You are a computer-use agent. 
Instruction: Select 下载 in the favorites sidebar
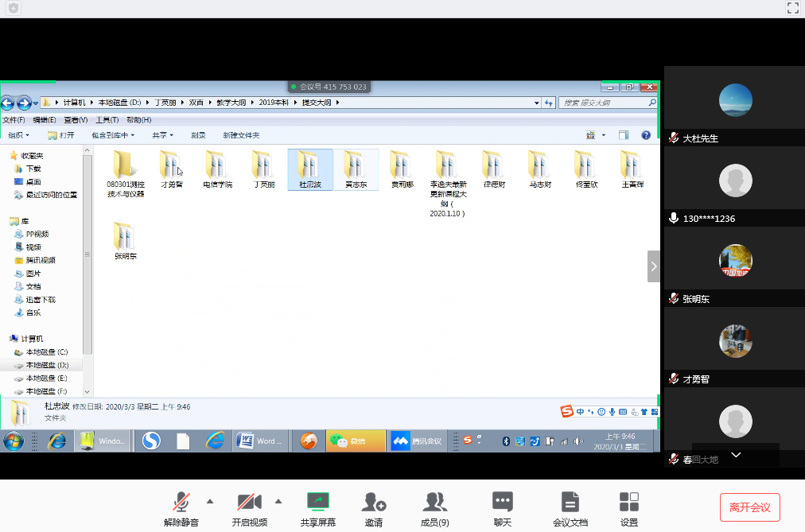[28, 169]
